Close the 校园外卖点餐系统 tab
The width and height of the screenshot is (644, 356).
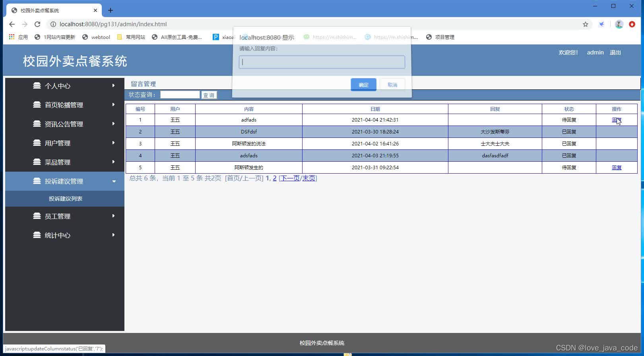[x=95, y=10]
